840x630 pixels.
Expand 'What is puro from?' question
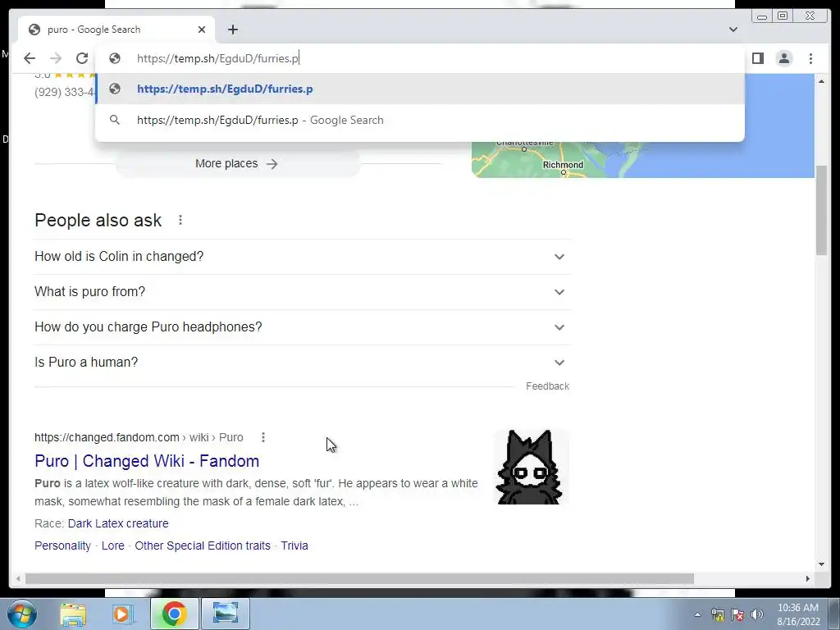pos(302,292)
